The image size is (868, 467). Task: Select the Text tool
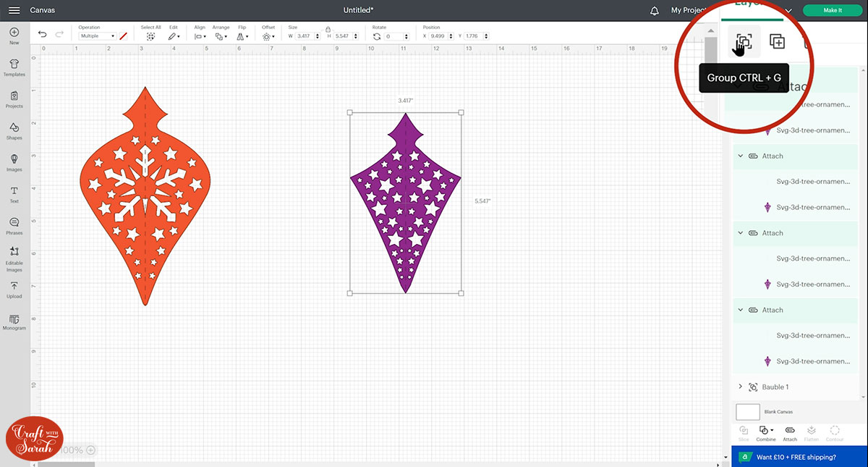[14, 193]
